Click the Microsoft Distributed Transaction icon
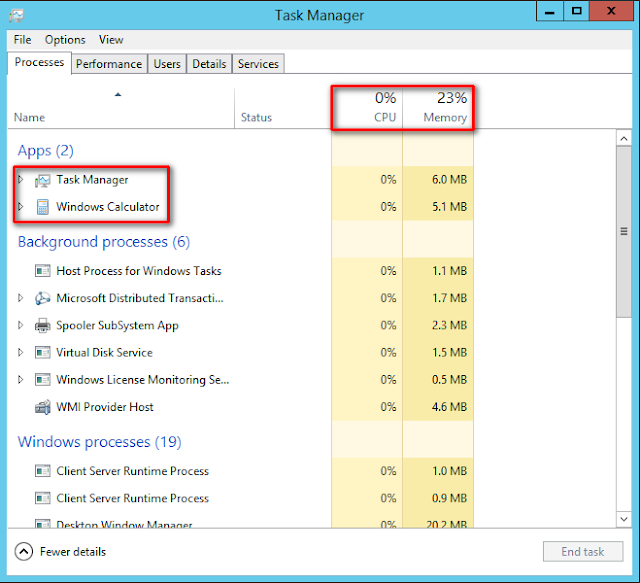Viewport: 640px width, 583px height. pyautogui.click(x=42, y=298)
